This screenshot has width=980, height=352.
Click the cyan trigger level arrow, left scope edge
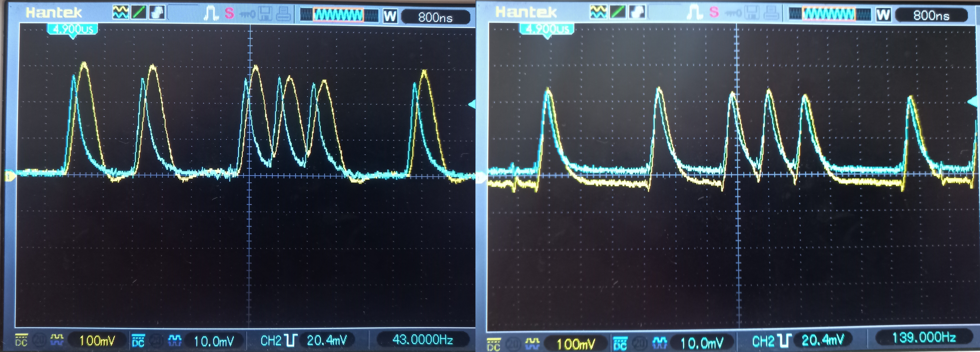tap(472, 104)
